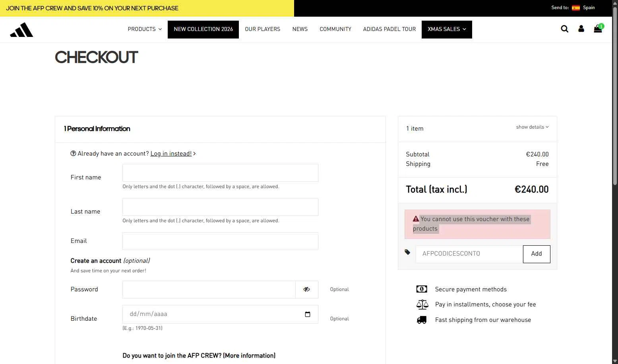This screenshot has height=364, width=618.
Task: Open Our Players menu item
Action: (262, 29)
